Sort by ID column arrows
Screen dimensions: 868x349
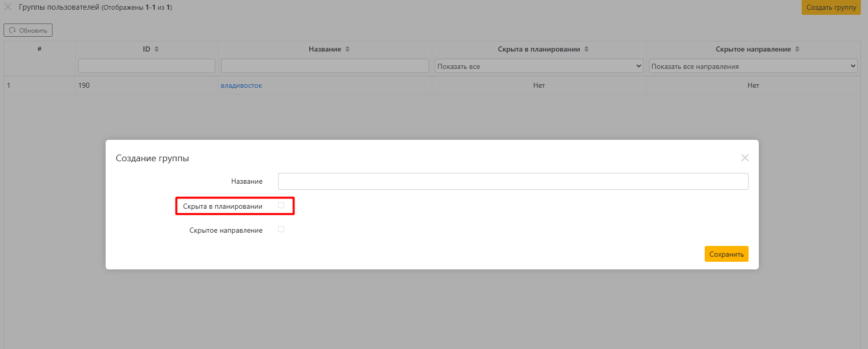157,49
